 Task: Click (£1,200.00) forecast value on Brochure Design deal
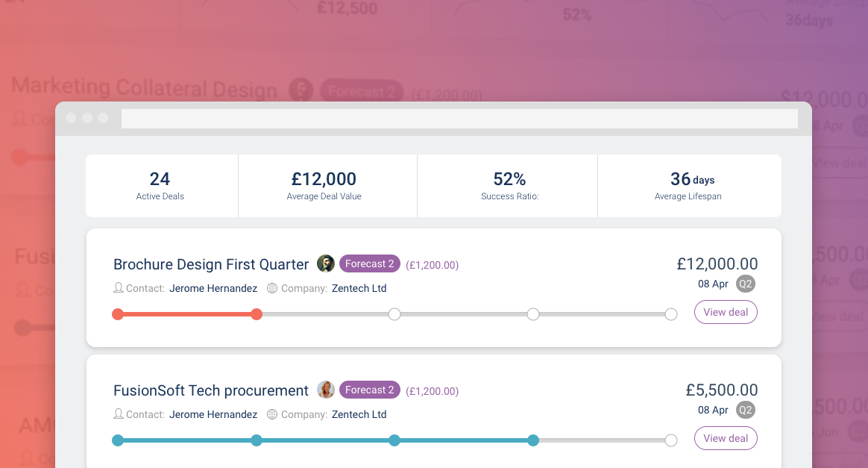[x=433, y=265]
